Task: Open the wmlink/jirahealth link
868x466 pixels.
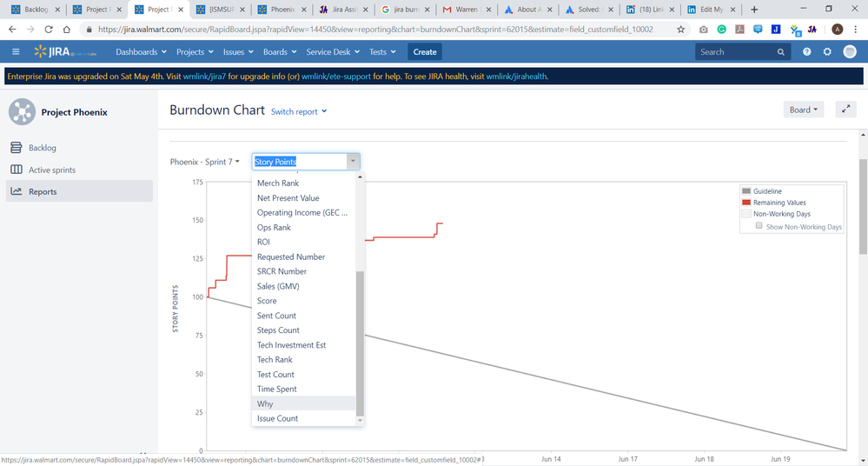Action: 516,77
